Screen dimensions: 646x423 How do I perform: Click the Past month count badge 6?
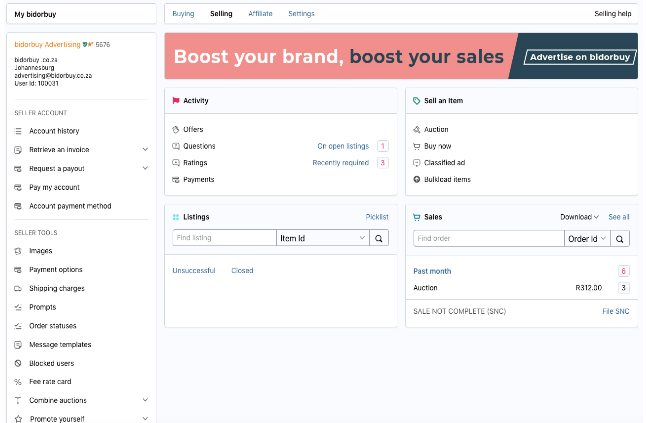[x=624, y=271]
